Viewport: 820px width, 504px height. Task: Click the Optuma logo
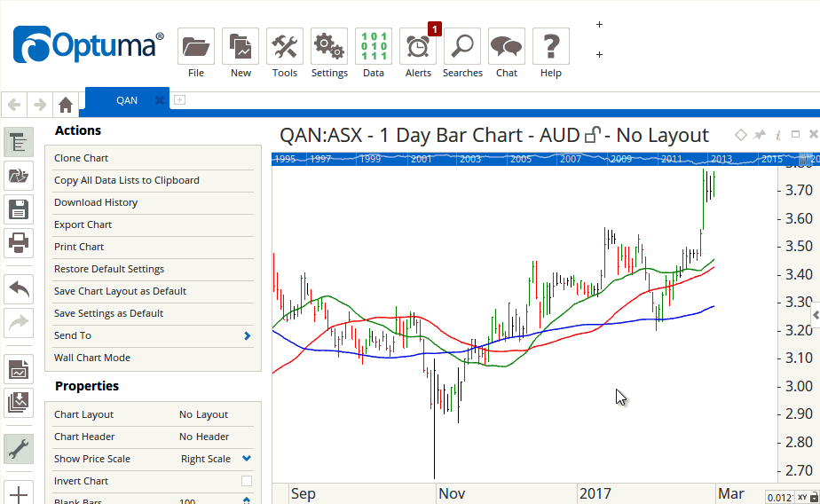click(x=89, y=45)
